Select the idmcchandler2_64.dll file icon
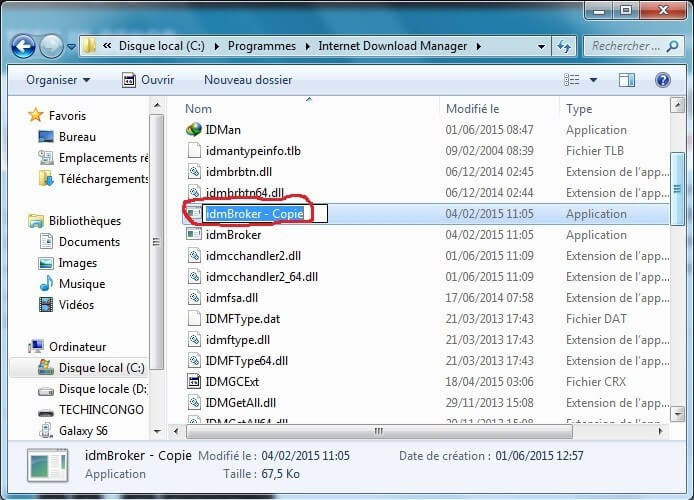 tap(194, 277)
